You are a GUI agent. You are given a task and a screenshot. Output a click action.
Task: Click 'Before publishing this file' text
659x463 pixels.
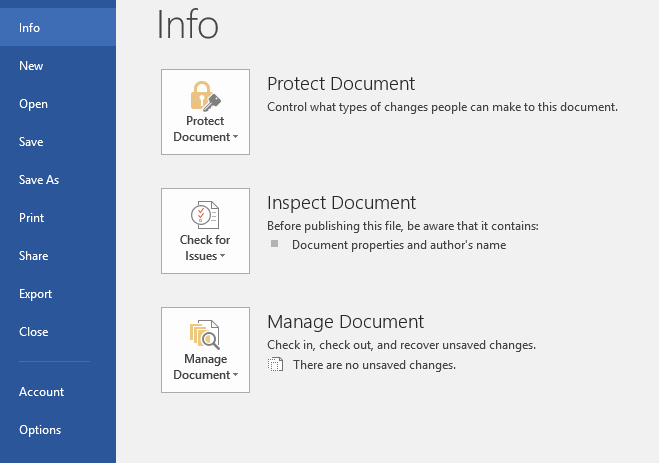403,226
